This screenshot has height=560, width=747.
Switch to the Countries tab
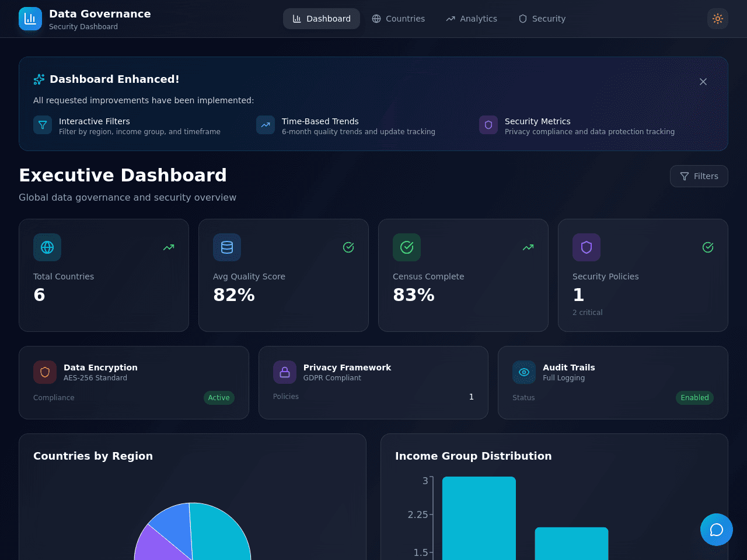399,19
